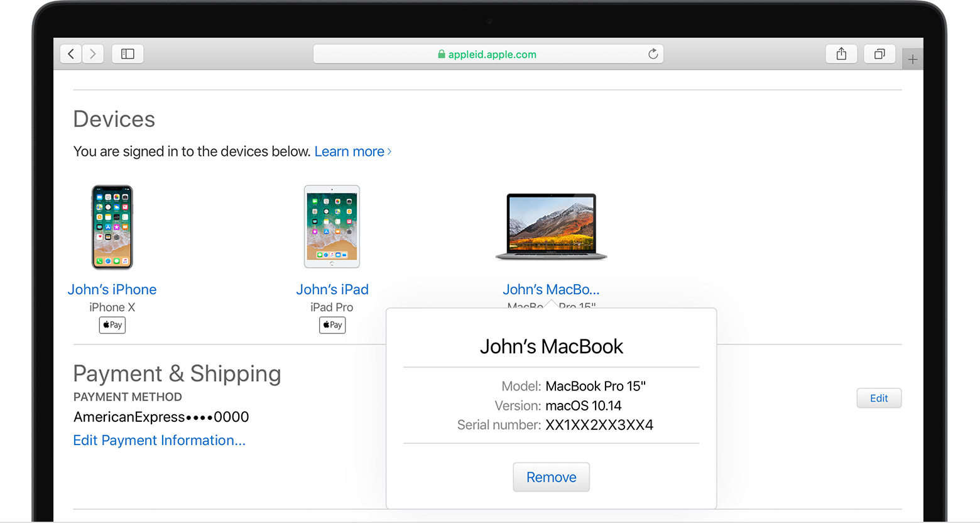Select MacBook Pro 15" model value

(596, 386)
